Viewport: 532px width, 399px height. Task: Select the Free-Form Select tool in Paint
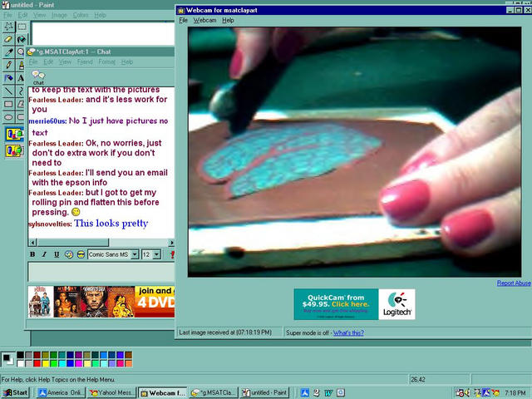tap(8, 26)
